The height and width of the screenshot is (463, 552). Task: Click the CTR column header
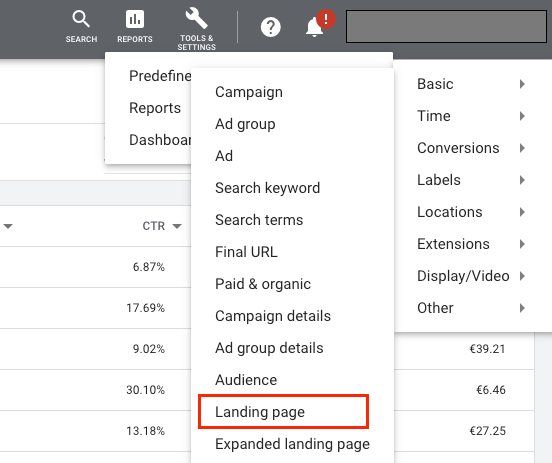coord(153,226)
